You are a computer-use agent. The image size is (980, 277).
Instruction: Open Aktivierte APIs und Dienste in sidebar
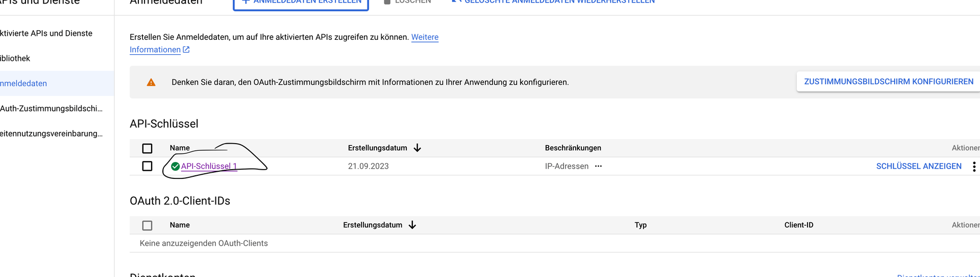(x=46, y=33)
